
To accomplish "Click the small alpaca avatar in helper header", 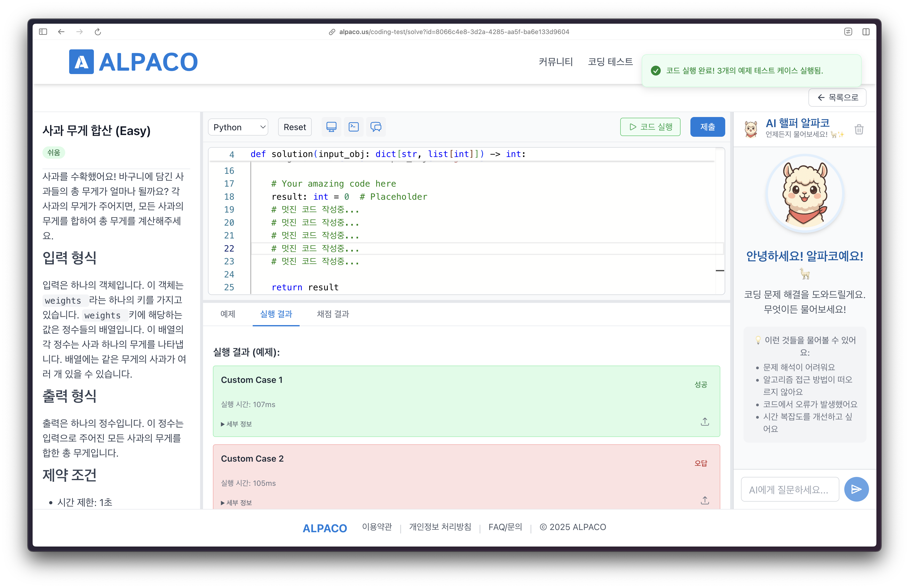I will [x=751, y=129].
